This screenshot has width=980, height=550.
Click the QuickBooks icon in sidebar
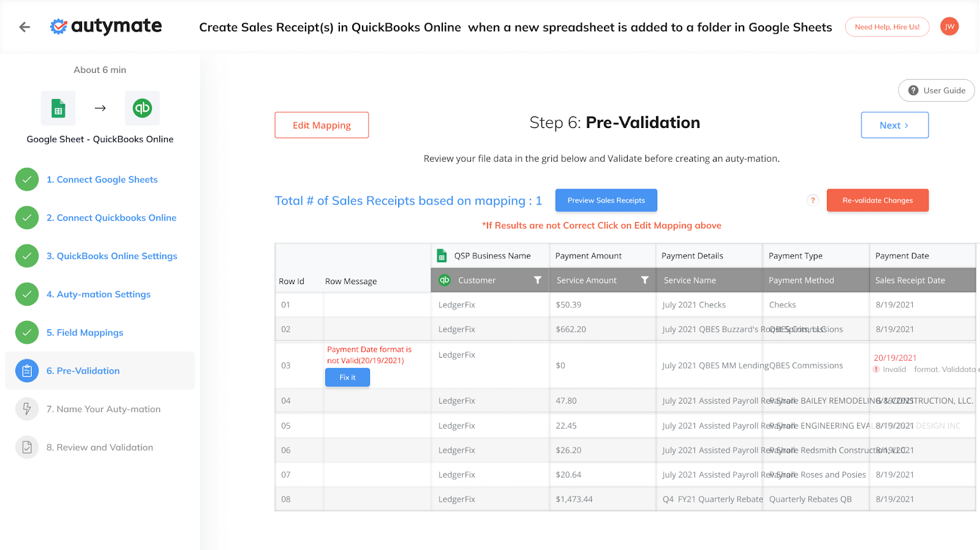(x=142, y=108)
